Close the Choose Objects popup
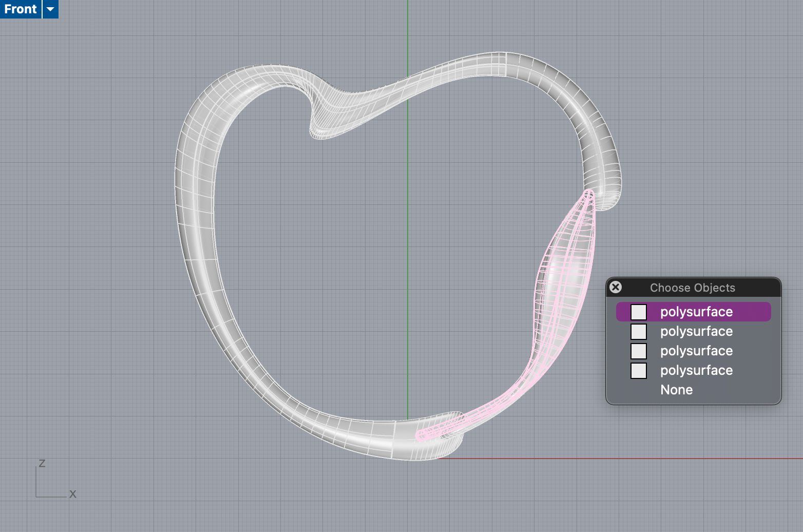803x532 pixels. 616,287
